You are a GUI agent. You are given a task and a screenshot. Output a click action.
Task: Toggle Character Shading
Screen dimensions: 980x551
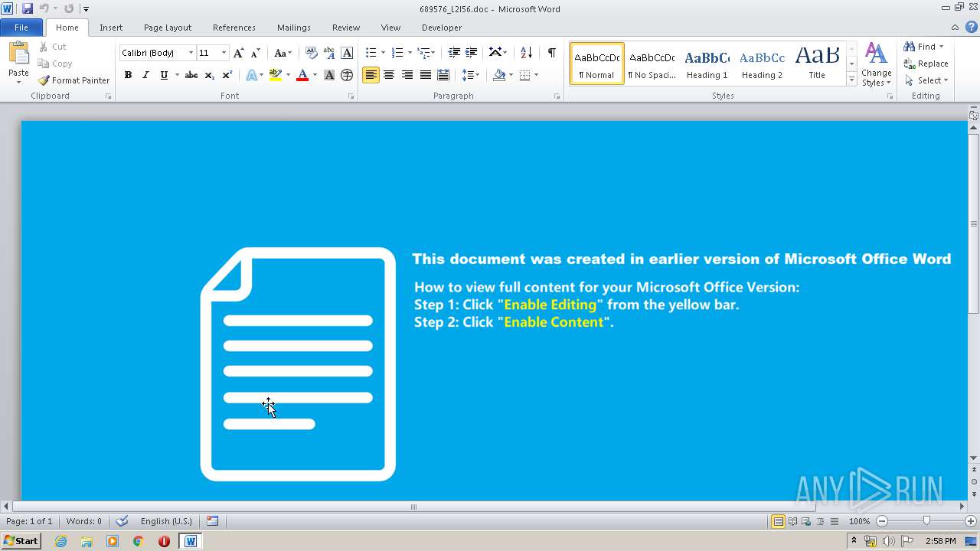pyautogui.click(x=329, y=75)
